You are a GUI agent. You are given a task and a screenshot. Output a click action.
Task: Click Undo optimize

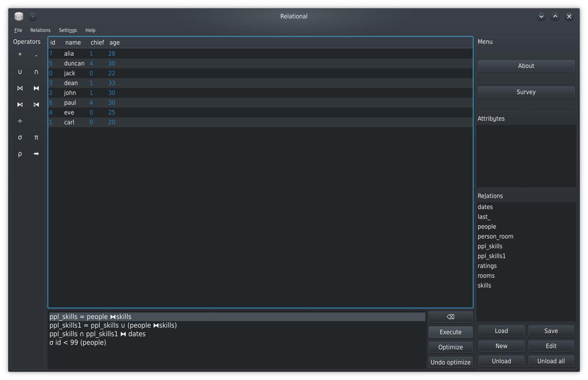451,362
